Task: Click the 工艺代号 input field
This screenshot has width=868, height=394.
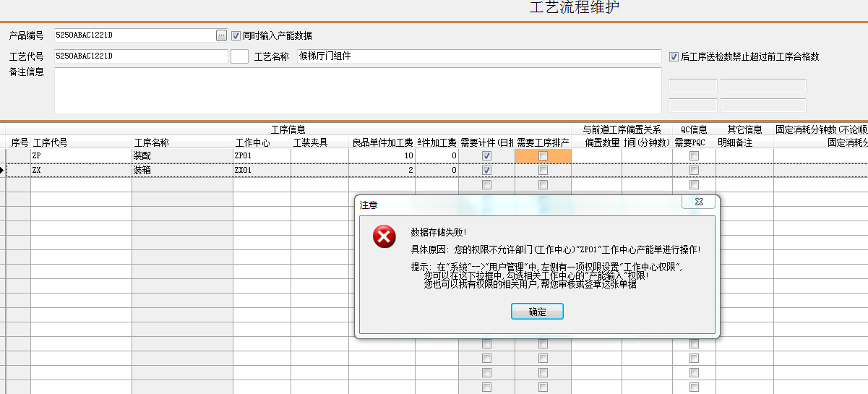Action: (141, 56)
